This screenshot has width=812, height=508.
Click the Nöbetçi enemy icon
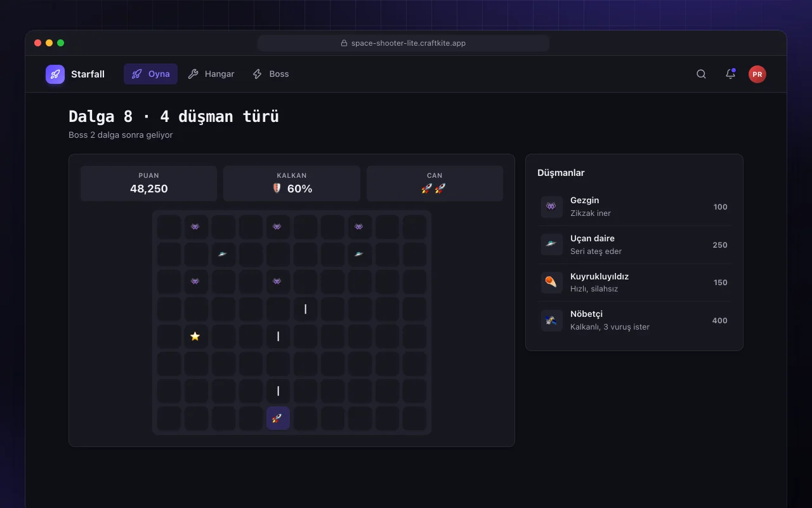(551, 321)
